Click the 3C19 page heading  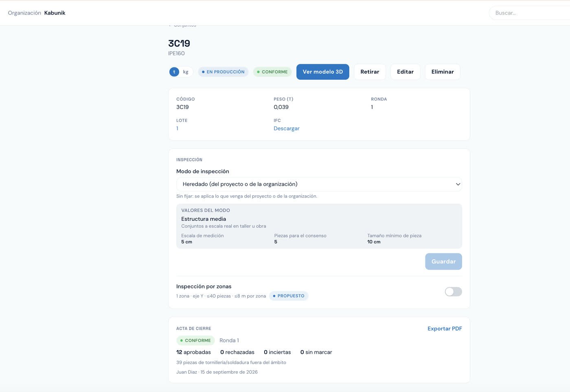[x=179, y=44]
